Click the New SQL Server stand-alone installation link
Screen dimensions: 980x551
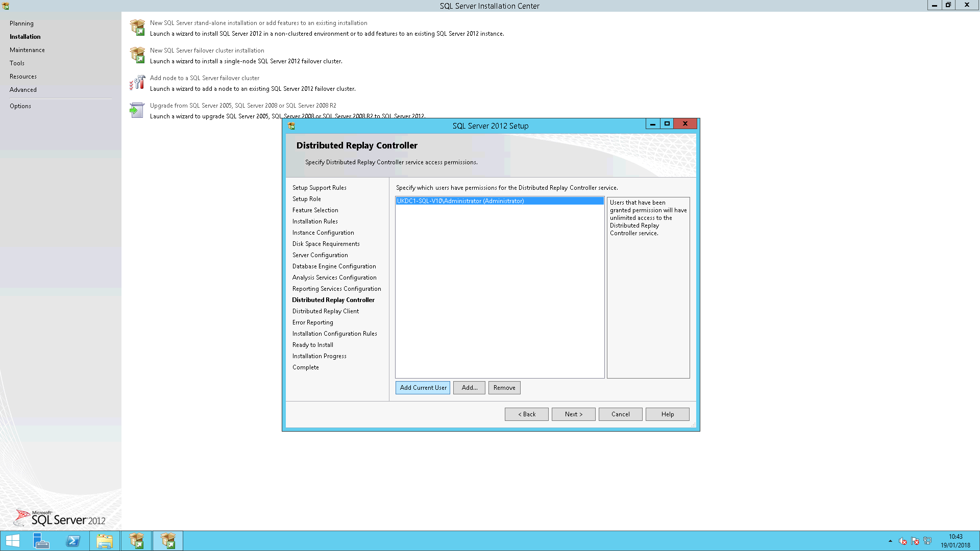pyautogui.click(x=258, y=23)
